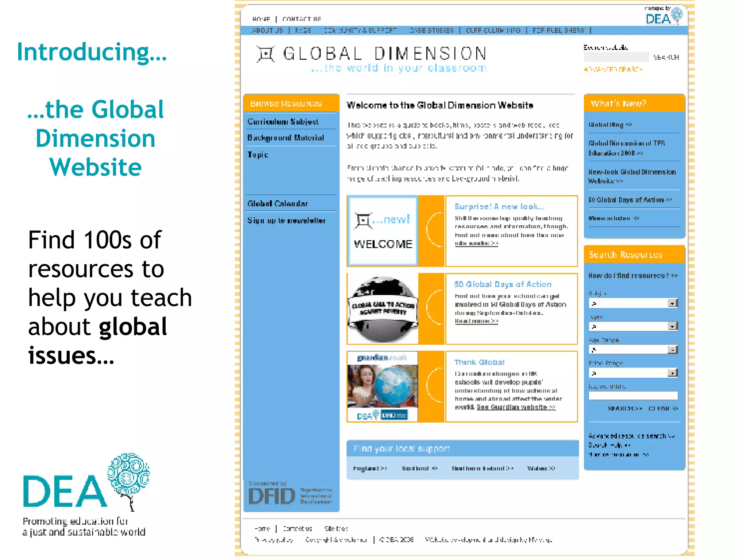This screenshot has width=747, height=560.
Task: Open the Type dropdown list
Action: [x=672, y=326]
